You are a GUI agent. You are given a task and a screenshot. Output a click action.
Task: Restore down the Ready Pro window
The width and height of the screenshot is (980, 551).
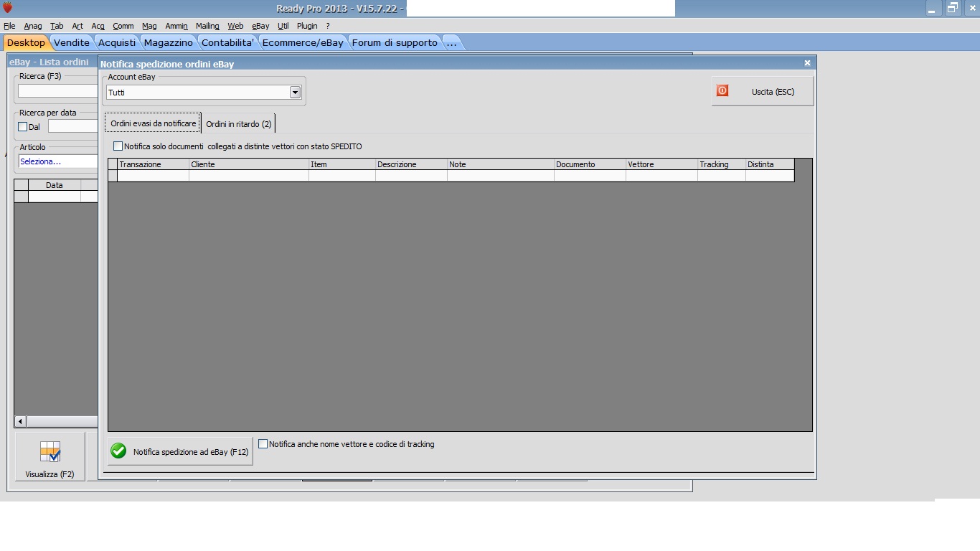(953, 9)
